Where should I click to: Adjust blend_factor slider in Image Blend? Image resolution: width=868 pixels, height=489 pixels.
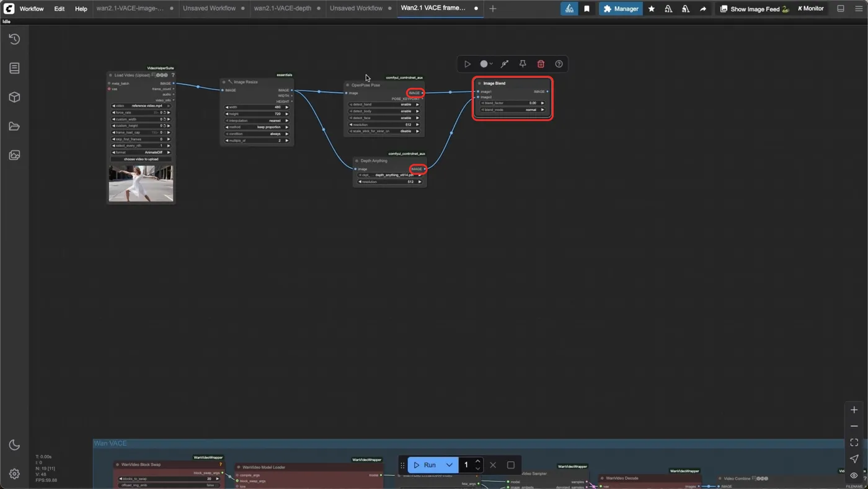point(513,103)
